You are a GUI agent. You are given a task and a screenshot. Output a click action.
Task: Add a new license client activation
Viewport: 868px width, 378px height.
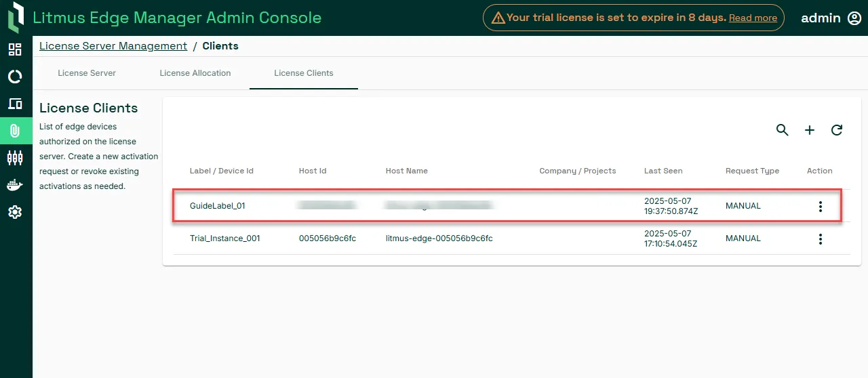810,130
